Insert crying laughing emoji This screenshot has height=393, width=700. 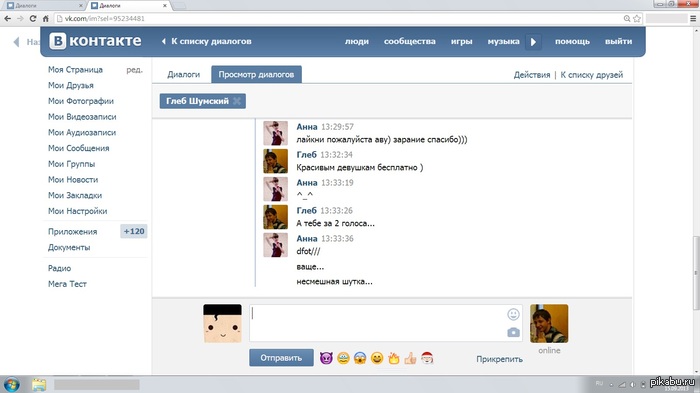point(343,358)
